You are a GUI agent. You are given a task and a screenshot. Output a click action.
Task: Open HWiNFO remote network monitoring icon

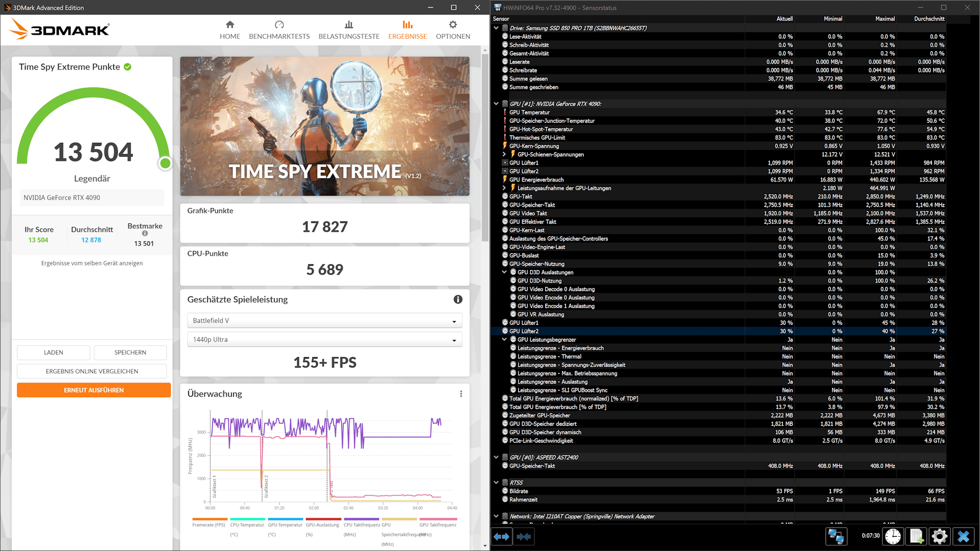pos(836,537)
